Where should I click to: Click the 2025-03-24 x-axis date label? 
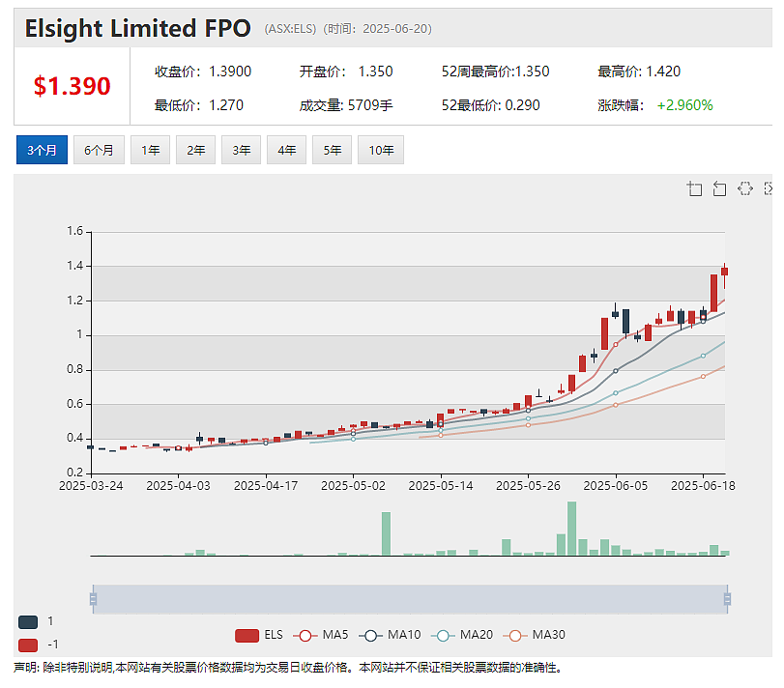coord(91,486)
